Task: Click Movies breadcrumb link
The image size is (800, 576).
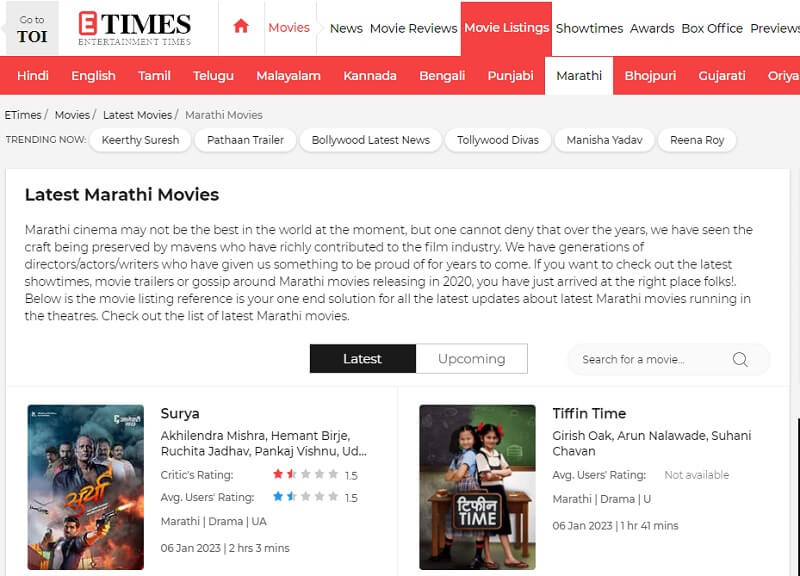Action: 72,115
